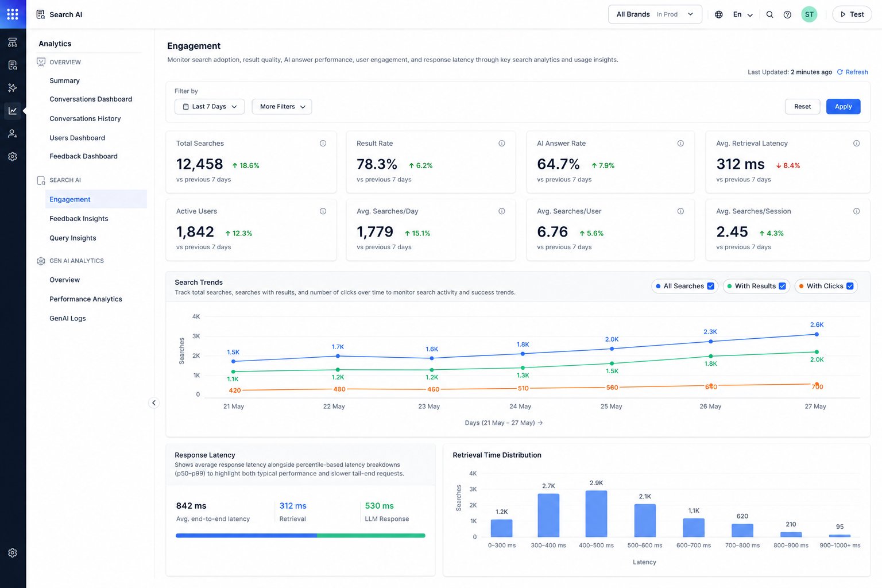Screen dimensions: 882x588
Task: Open GenAI Logs
Action: [68, 319]
